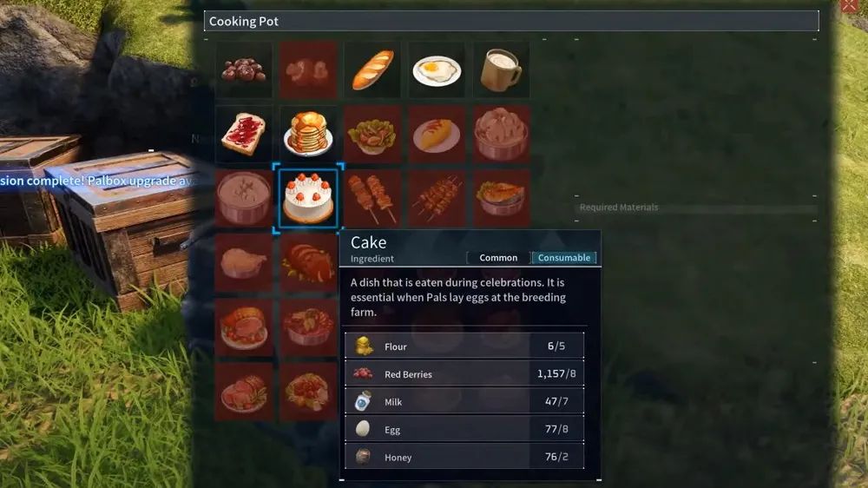This screenshot has width=868, height=488.
Task: Select the jam-filled toast recipe
Action: pos(244,134)
